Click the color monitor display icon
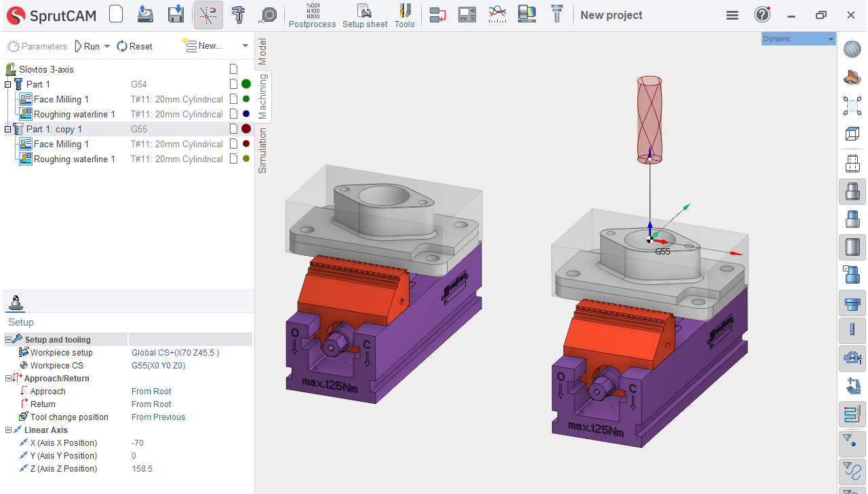 527,14
